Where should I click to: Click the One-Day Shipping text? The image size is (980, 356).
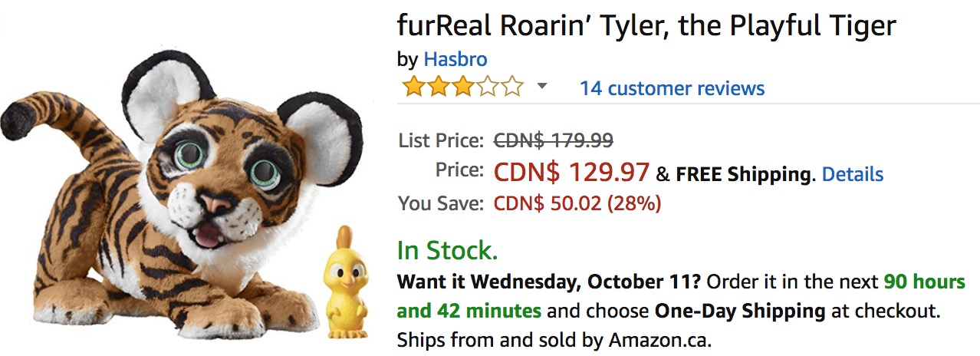pyautogui.click(x=739, y=311)
